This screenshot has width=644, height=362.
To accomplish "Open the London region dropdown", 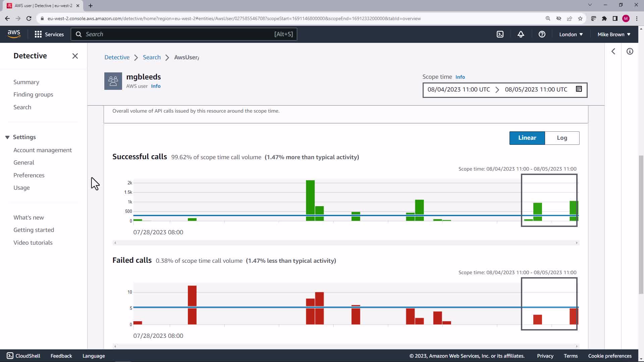I will tap(571, 34).
